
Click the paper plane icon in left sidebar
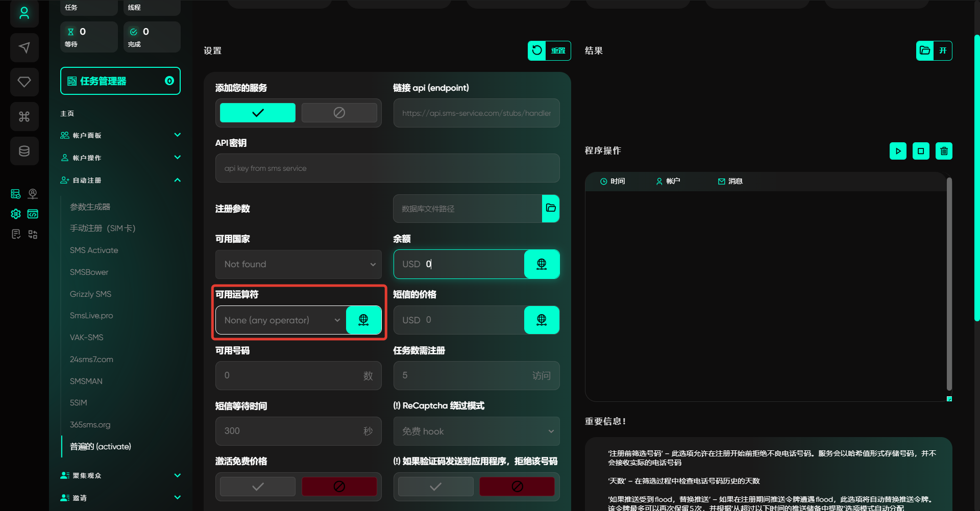[x=24, y=48]
